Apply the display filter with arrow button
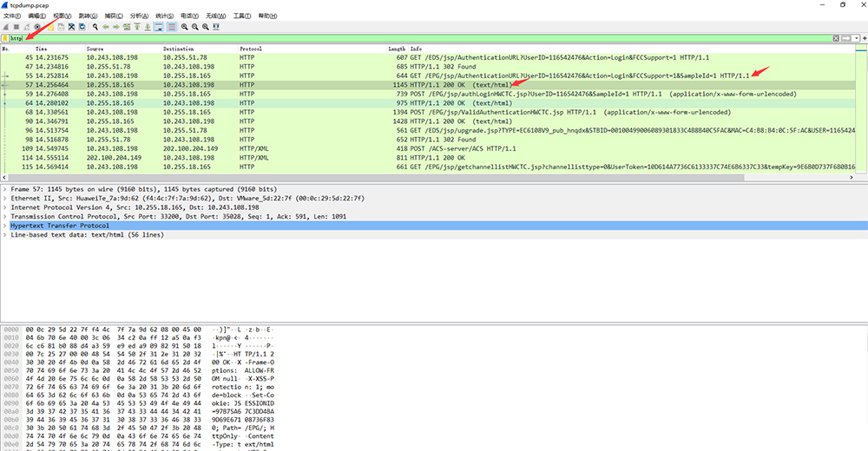Image resolution: width=868 pixels, height=451 pixels. coord(846,38)
